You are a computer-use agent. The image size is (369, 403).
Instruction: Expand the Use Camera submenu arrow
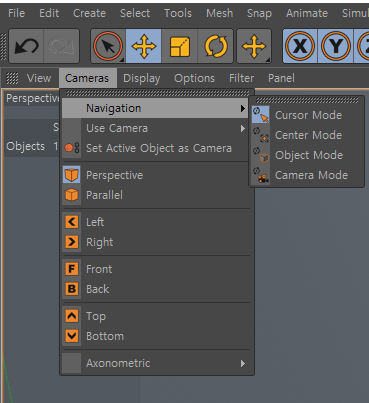(243, 128)
